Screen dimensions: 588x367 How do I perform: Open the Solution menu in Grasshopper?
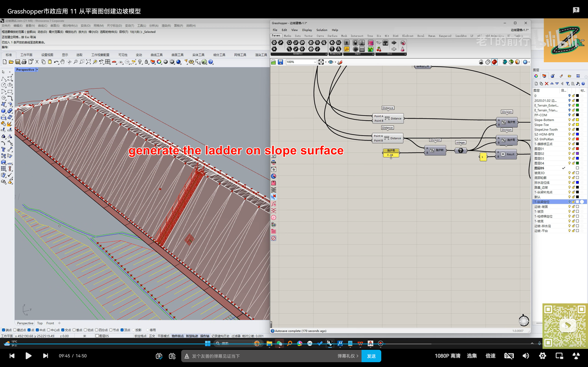[322, 30]
